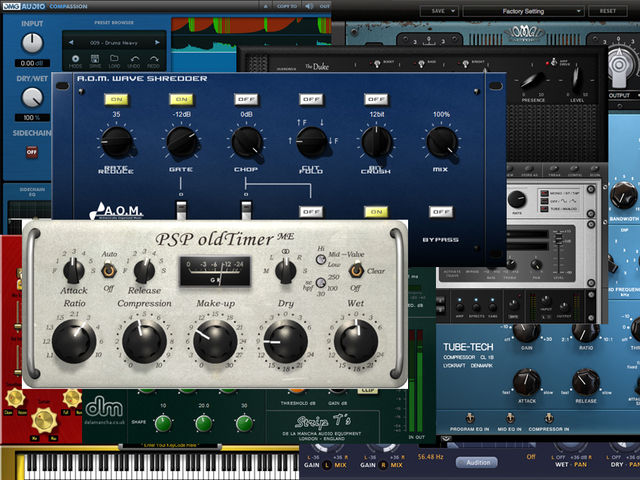Click the Wave Shredder Rate Reduce knob

click(x=116, y=142)
